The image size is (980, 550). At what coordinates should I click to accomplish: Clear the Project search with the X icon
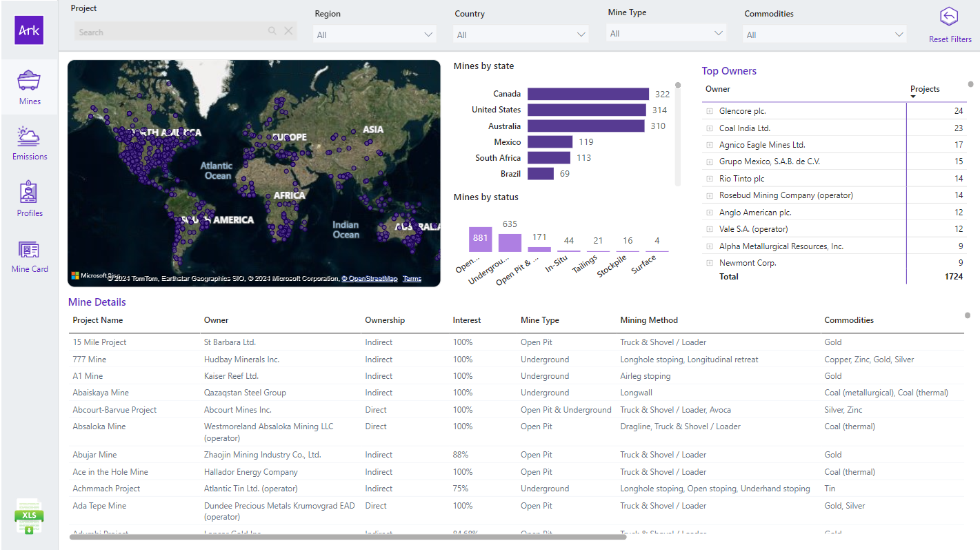coord(288,31)
